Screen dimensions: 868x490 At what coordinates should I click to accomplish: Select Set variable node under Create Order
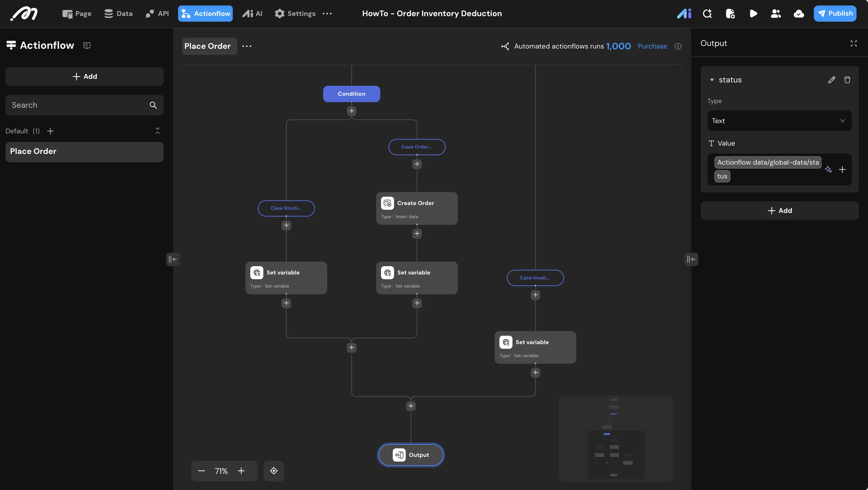tap(417, 278)
